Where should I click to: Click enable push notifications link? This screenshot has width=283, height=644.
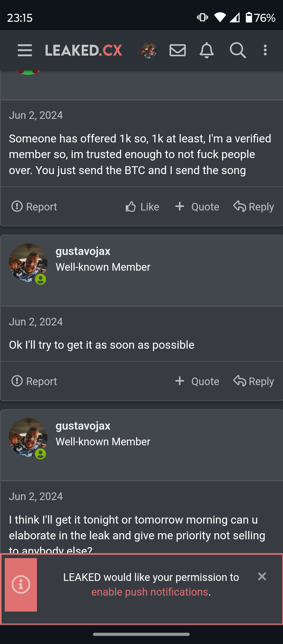pos(150,592)
